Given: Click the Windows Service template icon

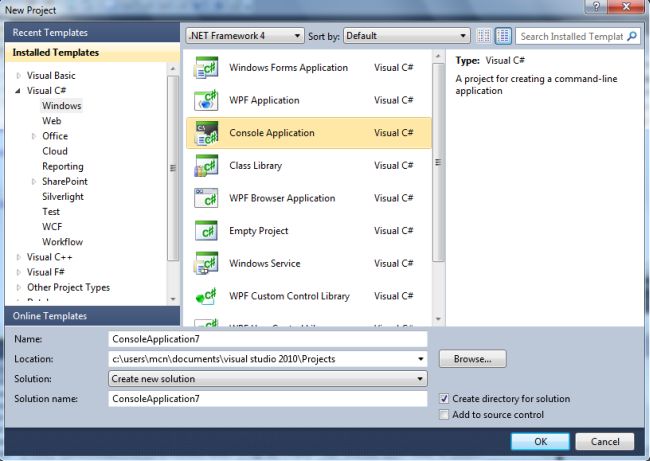Looking at the screenshot, I should [206, 264].
